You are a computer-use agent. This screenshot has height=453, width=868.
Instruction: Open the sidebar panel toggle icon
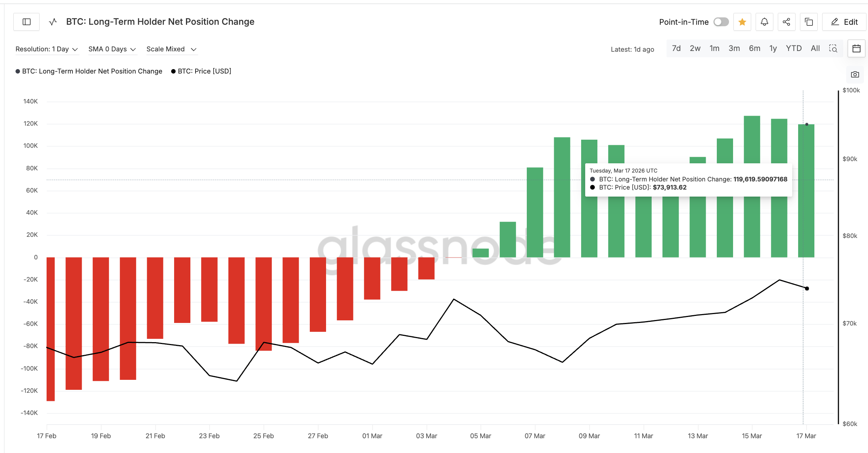click(26, 22)
